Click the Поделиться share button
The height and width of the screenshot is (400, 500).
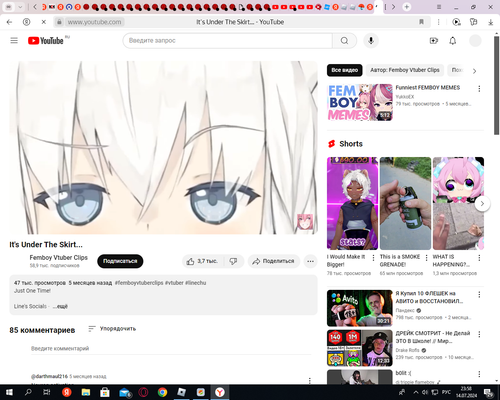pyautogui.click(x=274, y=261)
